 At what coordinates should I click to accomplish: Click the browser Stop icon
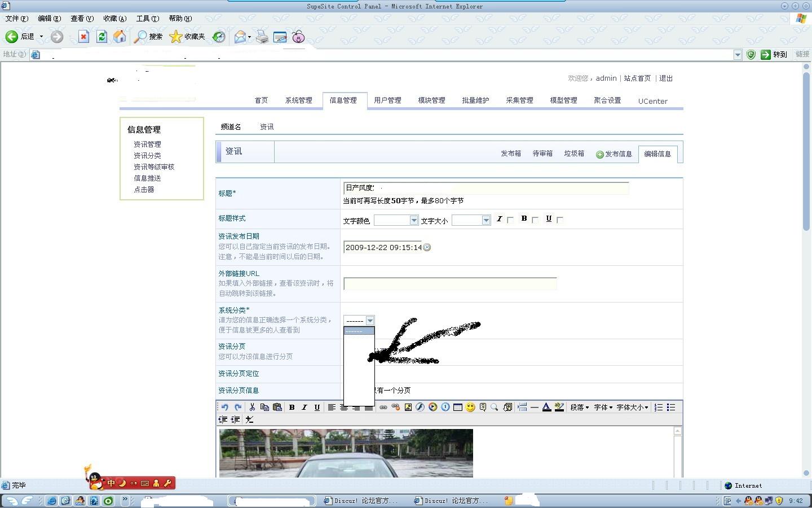pyautogui.click(x=83, y=37)
